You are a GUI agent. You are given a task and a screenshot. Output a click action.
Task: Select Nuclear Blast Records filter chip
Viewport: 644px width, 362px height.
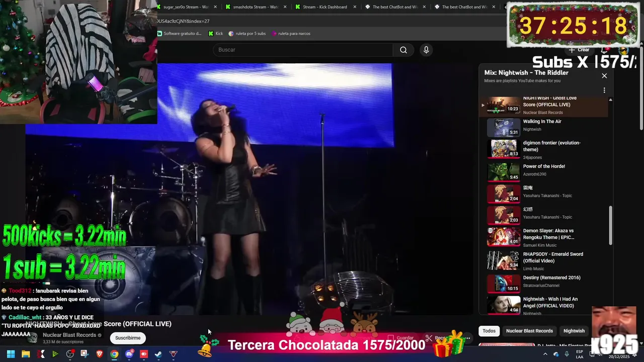point(529,331)
